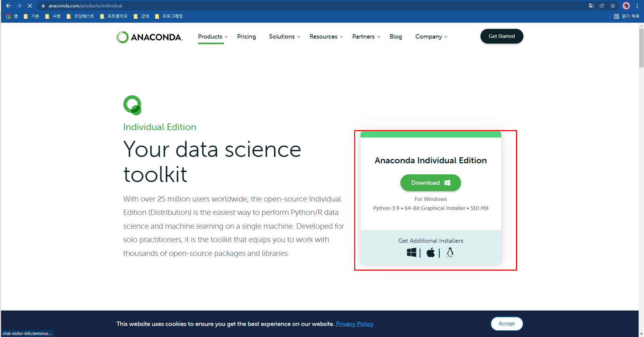The width and height of the screenshot is (644, 337).
Task: Open the 코딩테스트 bookmark folder
Action: (x=80, y=16)
